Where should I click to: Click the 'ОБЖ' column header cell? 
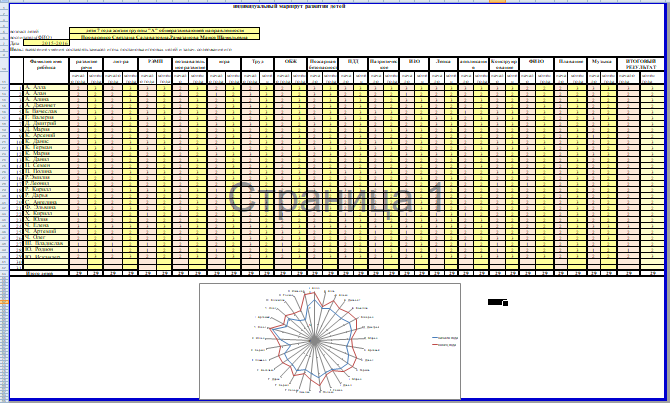tap(291, 61)
